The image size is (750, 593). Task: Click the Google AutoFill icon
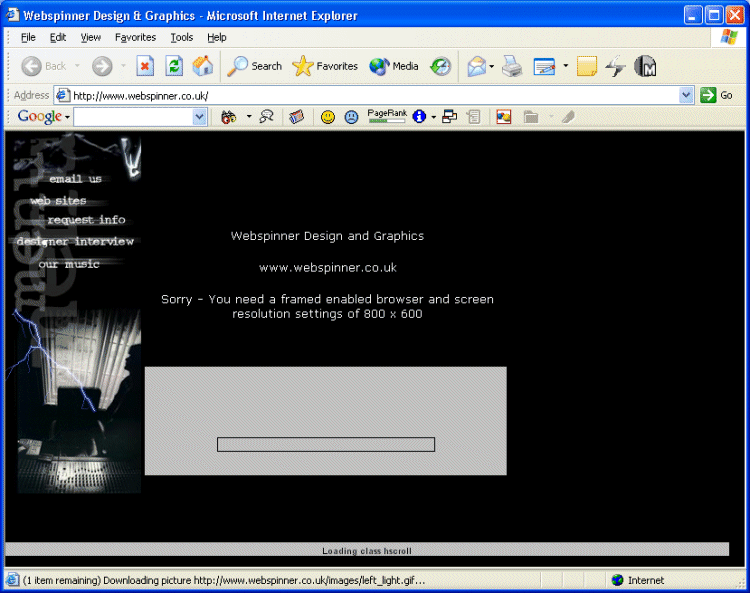click(x=474, y=117)
